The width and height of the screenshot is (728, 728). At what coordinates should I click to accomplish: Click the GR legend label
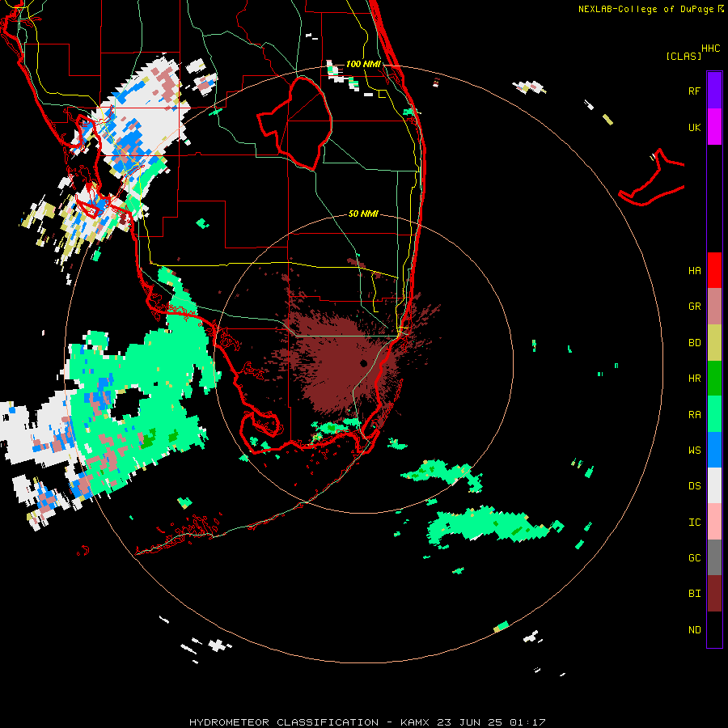(694, 307)
